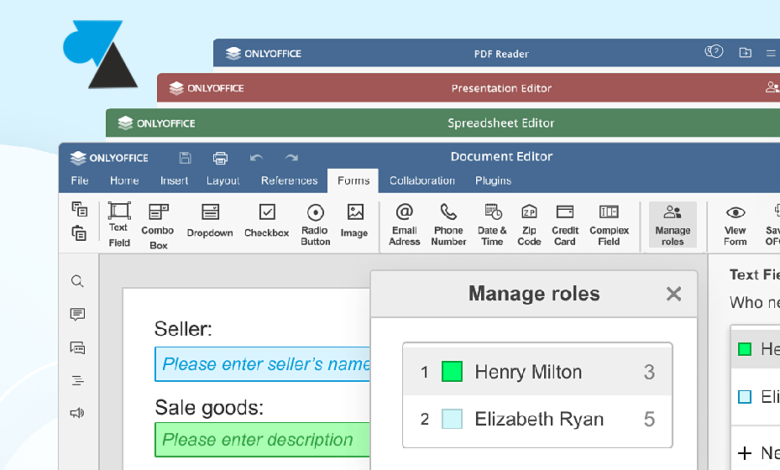Insert a Date & Time field
Image resolution: width=780 pixels, height=470 pixels.
(x=492, y=224)
